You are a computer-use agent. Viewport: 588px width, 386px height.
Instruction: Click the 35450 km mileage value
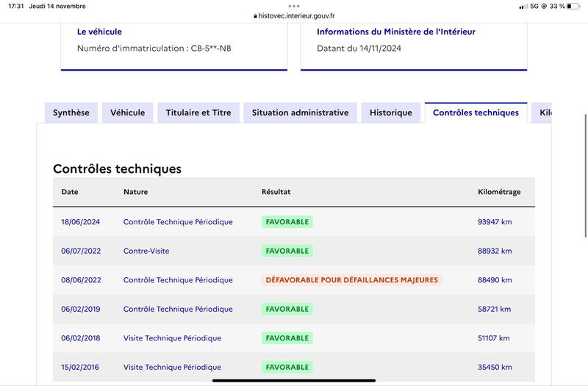tap(495, 367)
